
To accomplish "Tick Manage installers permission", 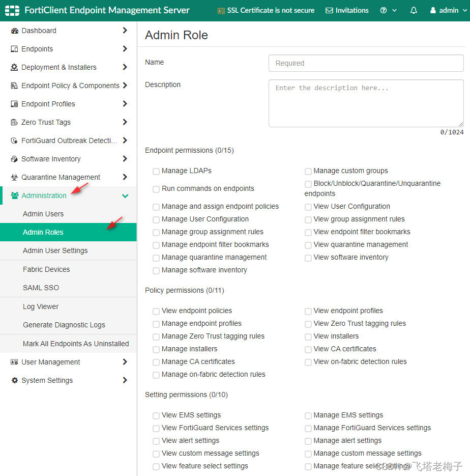I will pos(156,350).
